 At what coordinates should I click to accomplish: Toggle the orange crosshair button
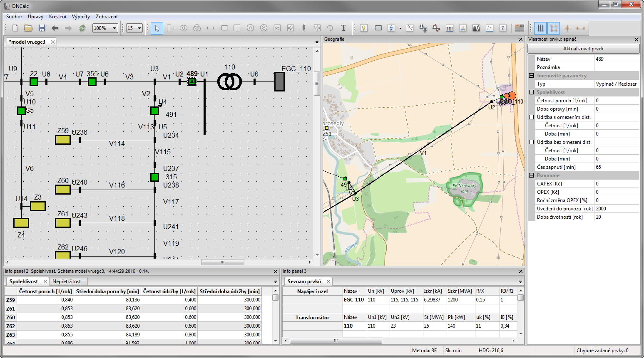coord(567,28)
